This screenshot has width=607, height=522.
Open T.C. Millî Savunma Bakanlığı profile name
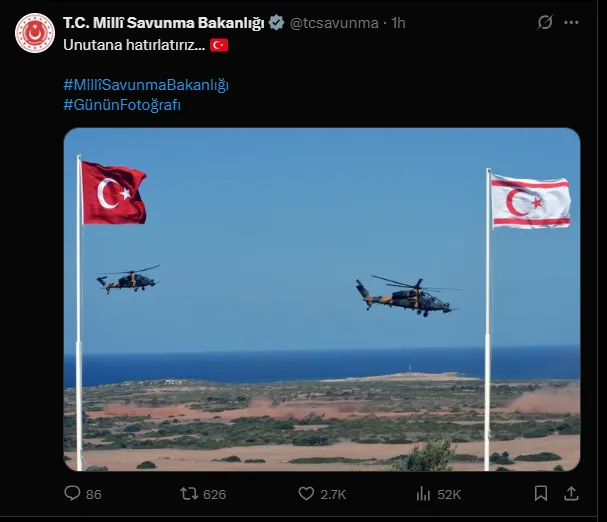(164, 23)
